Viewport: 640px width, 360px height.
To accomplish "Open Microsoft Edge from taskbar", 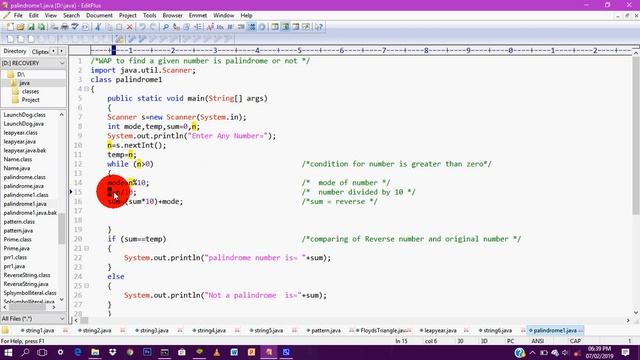I will pyautogui.click(x=78, y=352).
